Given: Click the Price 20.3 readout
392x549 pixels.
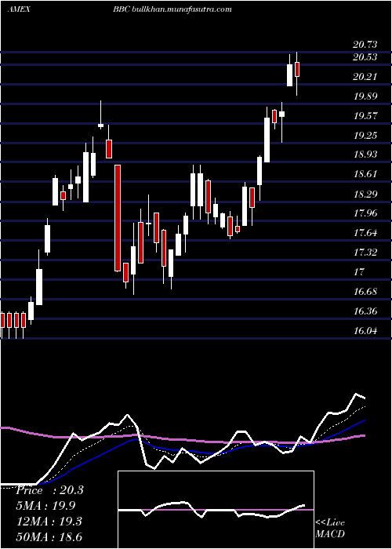Looking at the screenshot, I should pyautogui.click(x=49, y=490).
